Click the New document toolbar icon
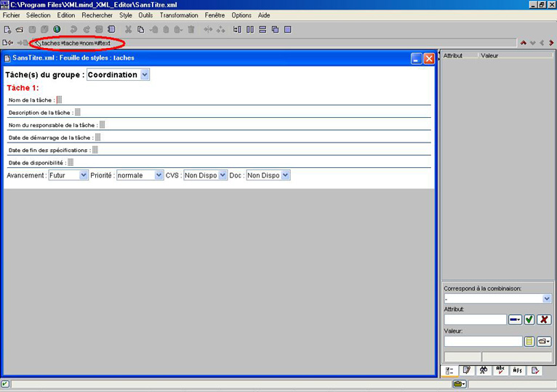557x392 pixels. coord(7,30)
